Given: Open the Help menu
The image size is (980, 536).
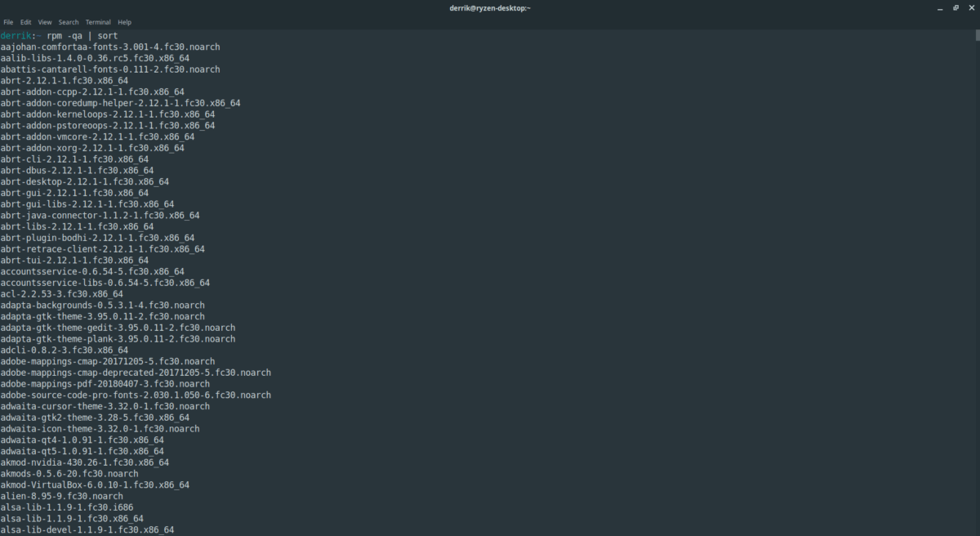Looking at the screenshot, I should point(125,22).
